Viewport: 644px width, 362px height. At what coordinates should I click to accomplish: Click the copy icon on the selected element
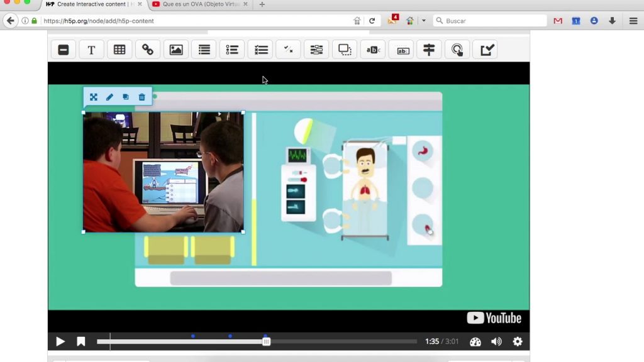pyautogui.click(x=126, y=97)
